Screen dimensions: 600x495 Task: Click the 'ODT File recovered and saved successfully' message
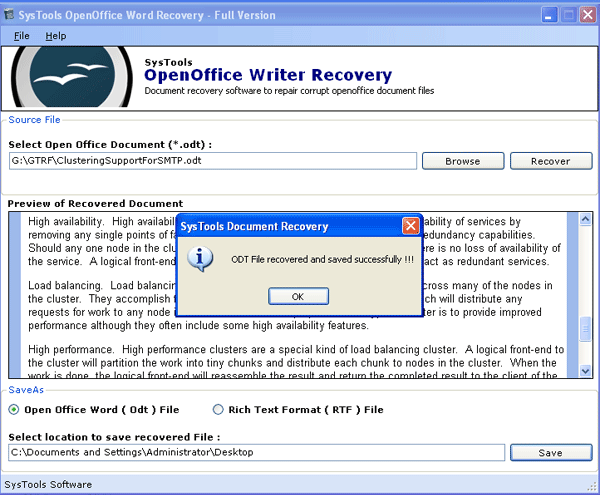point(322,260)
